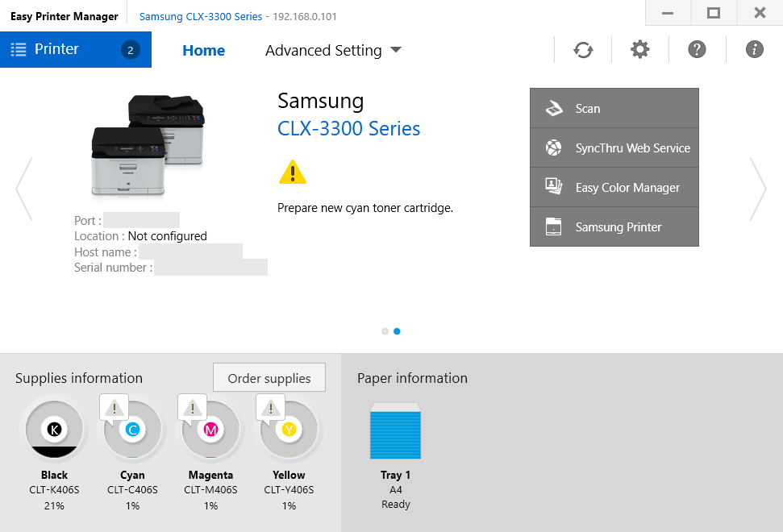Image resolution: width=783 pixels, height=532 pixels.
Task: Open the Printer list panel button
Action: pyautogui.click(x=76, y=49)
